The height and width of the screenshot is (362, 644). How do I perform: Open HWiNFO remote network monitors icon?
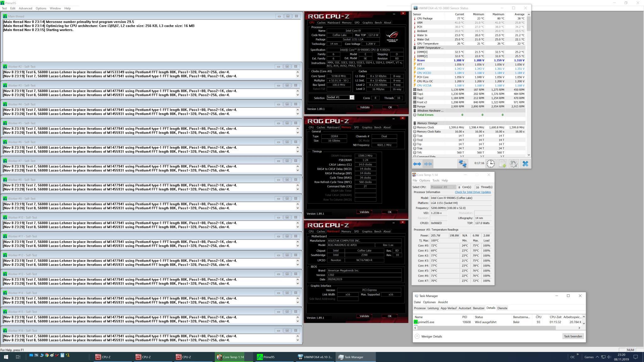[463, 164]
